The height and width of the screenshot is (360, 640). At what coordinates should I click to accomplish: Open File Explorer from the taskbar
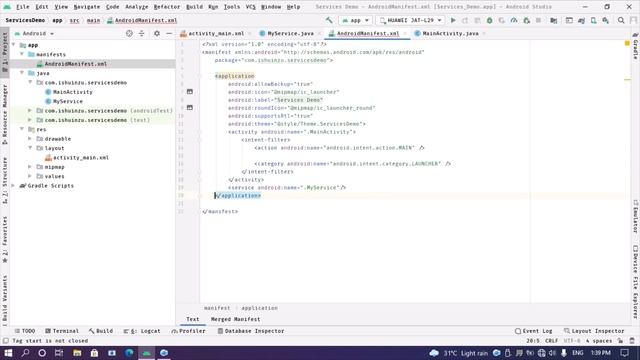coord(77,353)
